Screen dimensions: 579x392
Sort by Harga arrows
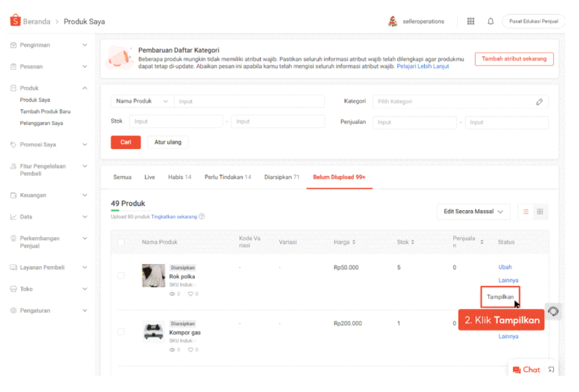354,242
